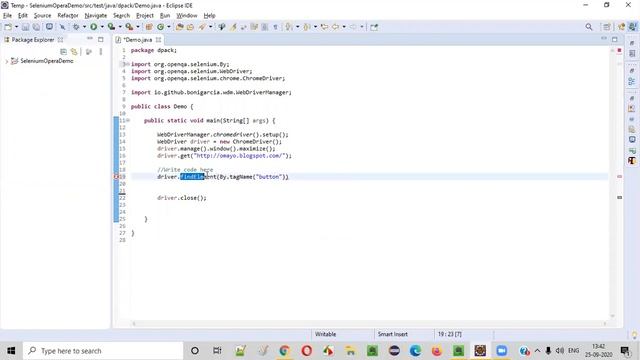Click the Search flashlight toolbar icon
640x360 pixels.
click(202, 27)
